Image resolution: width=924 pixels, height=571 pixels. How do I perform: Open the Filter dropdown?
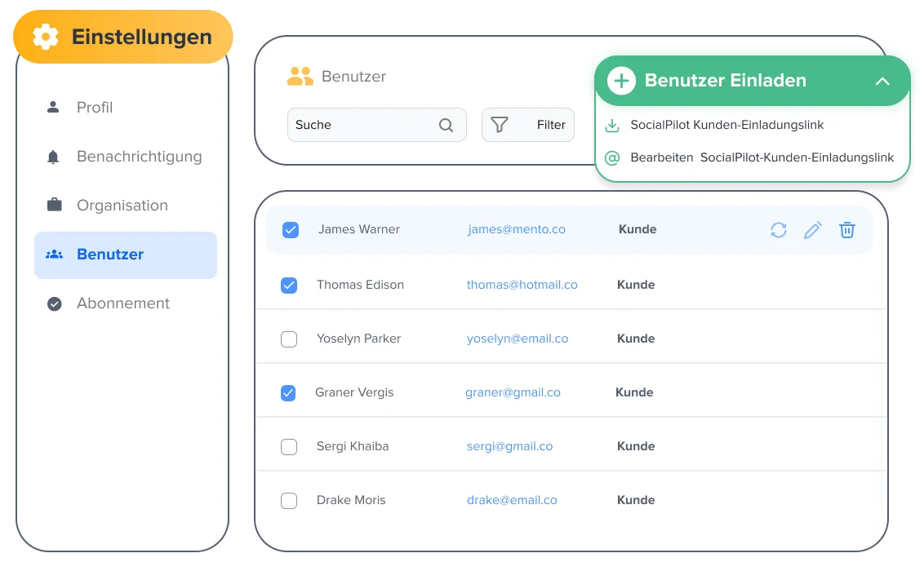[528, 125]
